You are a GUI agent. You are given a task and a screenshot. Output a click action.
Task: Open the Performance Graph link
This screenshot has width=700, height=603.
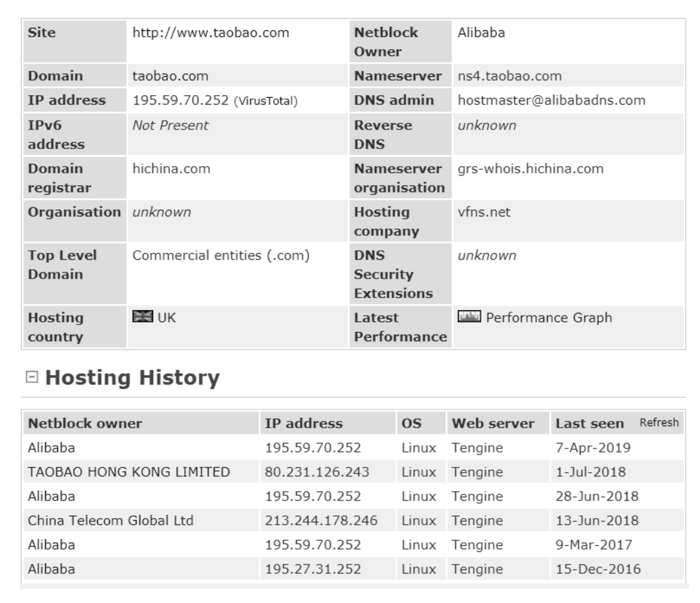[x=548, y=318]
